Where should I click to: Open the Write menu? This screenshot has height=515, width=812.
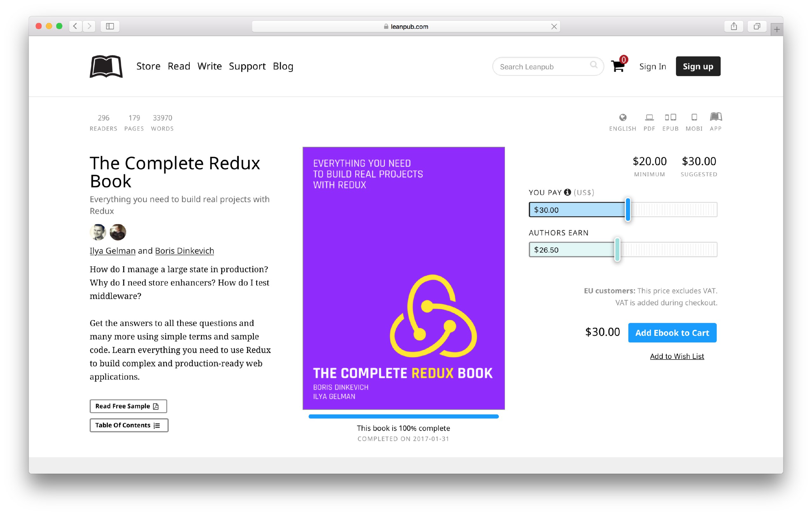(209, 66)
